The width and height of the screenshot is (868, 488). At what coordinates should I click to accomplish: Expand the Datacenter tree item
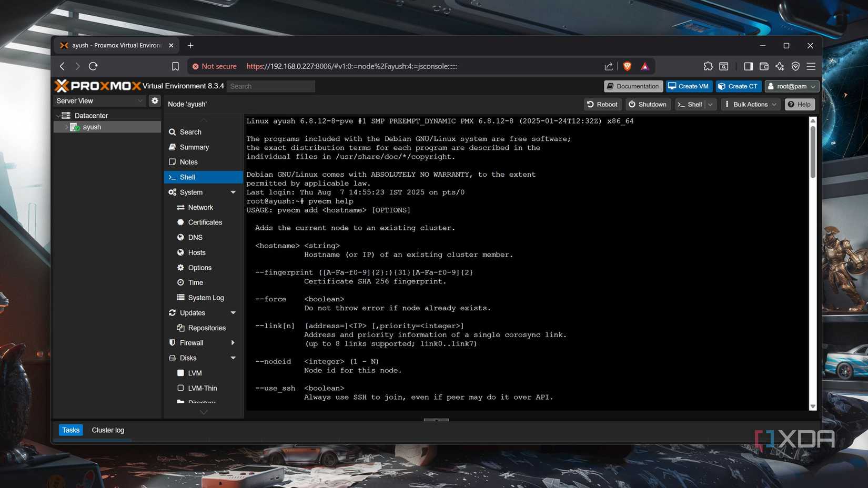point(59,115)
